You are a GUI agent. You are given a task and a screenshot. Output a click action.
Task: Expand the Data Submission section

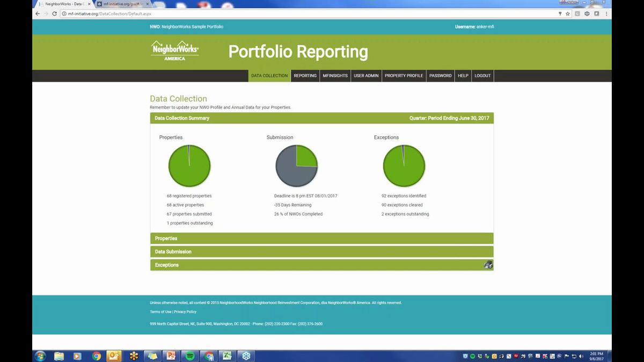pos(322,251)
